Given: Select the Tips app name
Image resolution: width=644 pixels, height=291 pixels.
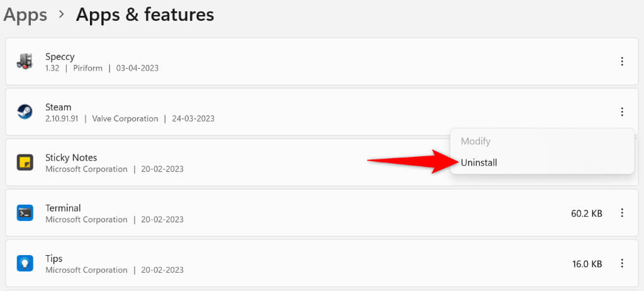Looking at the screenshot, I should coord(53,258).
